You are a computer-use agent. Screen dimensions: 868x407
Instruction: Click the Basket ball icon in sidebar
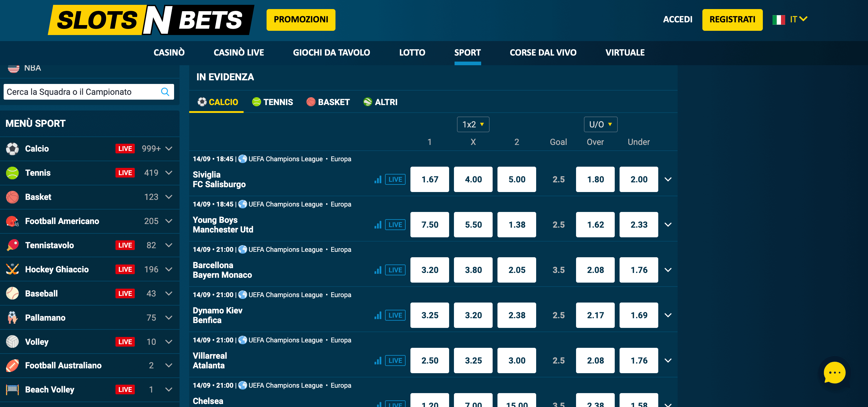12,197
